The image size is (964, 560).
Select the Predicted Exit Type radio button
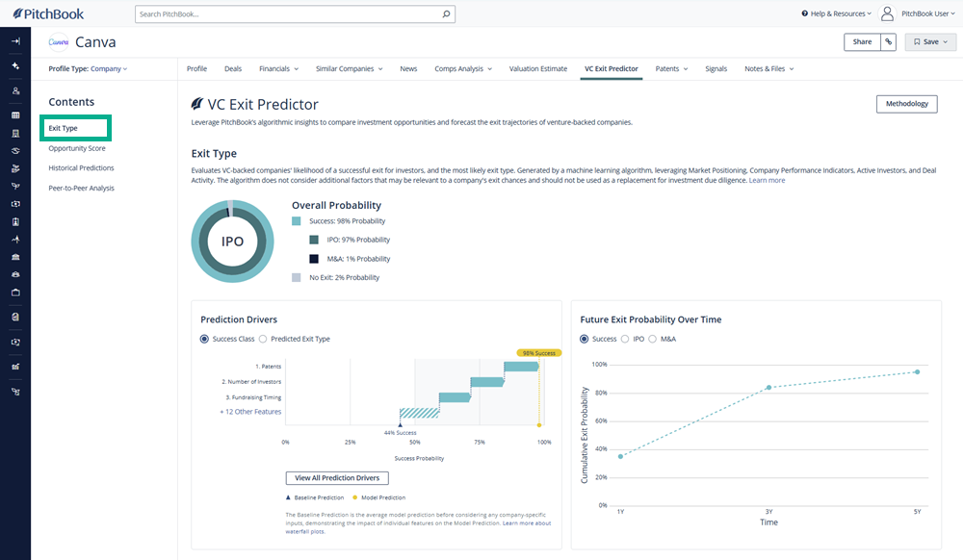[263, 339]
